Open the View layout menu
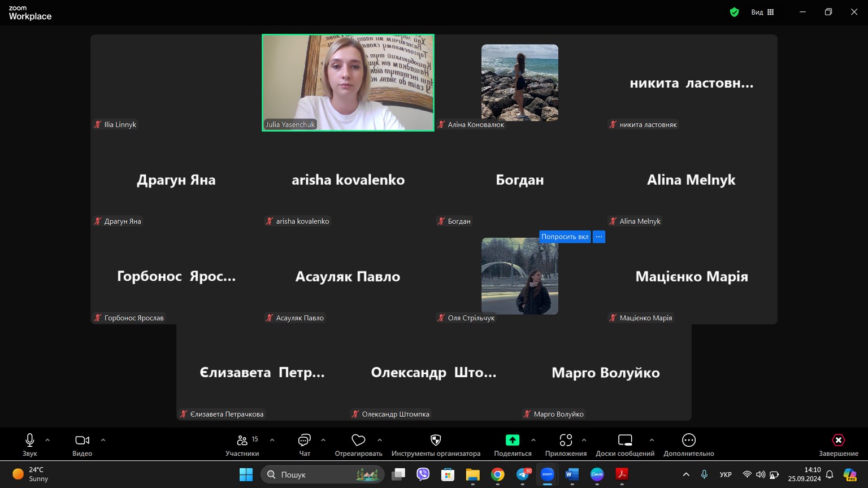The width and height of the screenshot is (868, 488). [762, 12]
